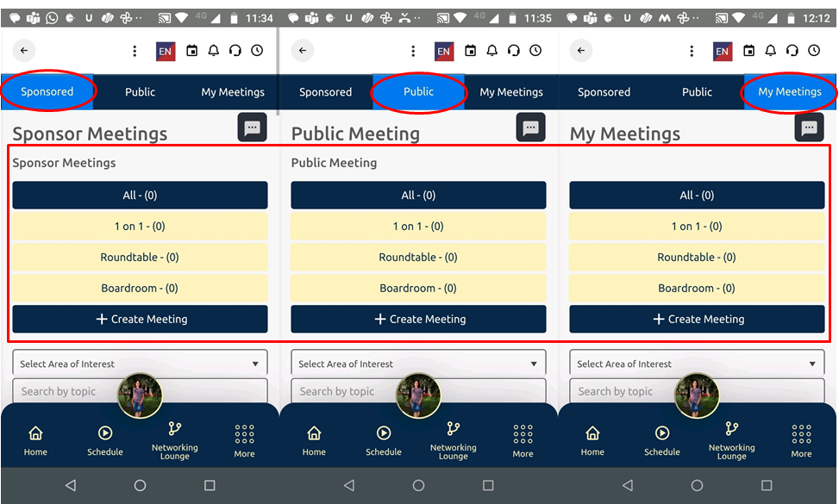Open the calendar icon on Public Meeting screen

[x=470, y=51]
